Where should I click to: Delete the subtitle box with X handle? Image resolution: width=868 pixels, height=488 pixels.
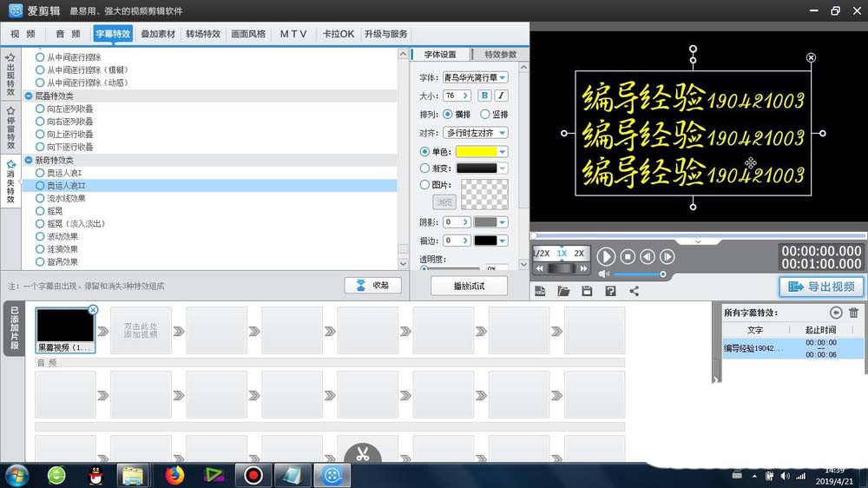pyautogui.click(x=811, y=57)
